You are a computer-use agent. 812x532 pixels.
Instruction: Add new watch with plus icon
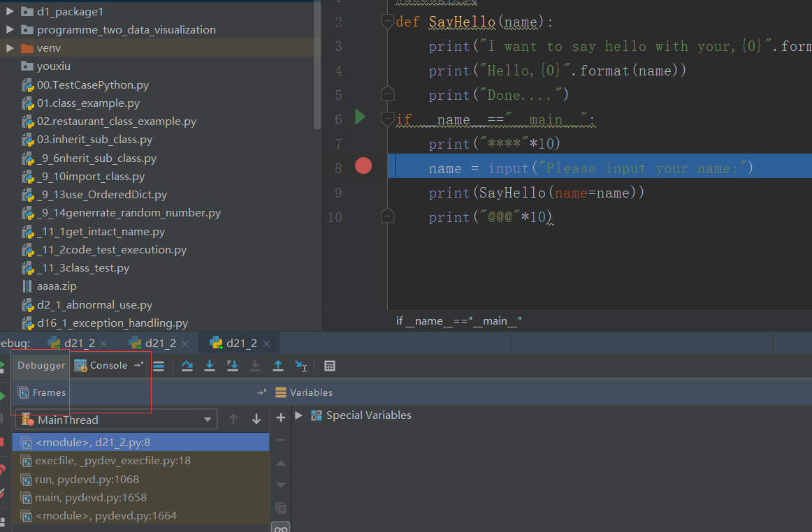[x=281, y=418]
